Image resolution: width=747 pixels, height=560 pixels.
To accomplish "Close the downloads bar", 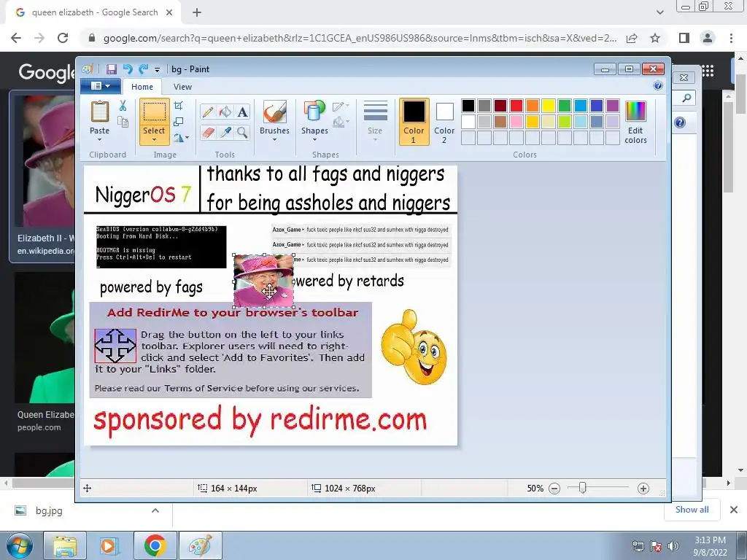I will pos(734,510).
